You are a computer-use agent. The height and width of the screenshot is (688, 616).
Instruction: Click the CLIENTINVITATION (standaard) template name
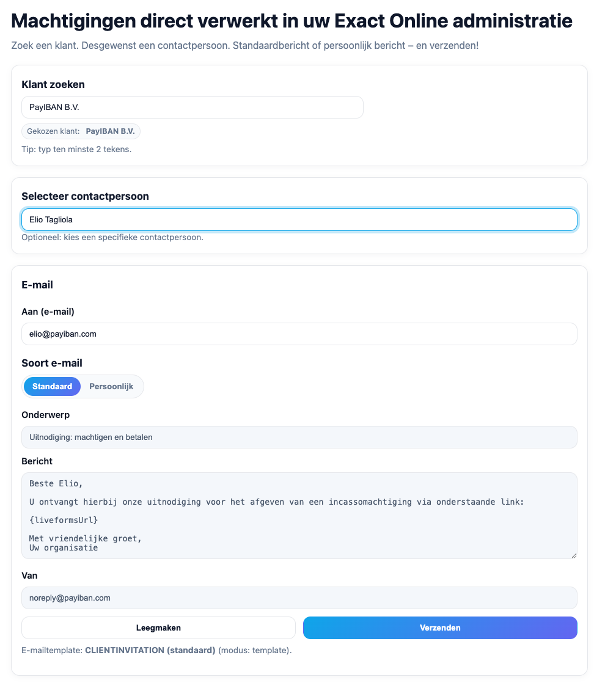click(150, 651)
